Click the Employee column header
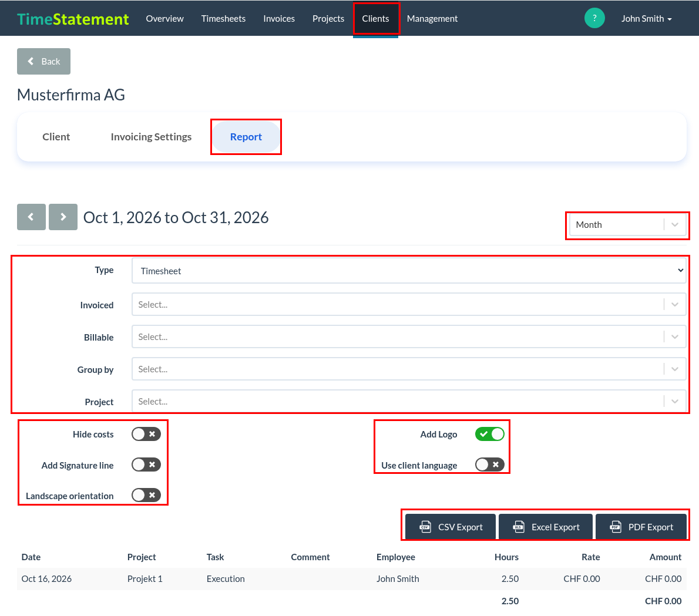The height and width of the screenshot is (616, 699). 395,557
